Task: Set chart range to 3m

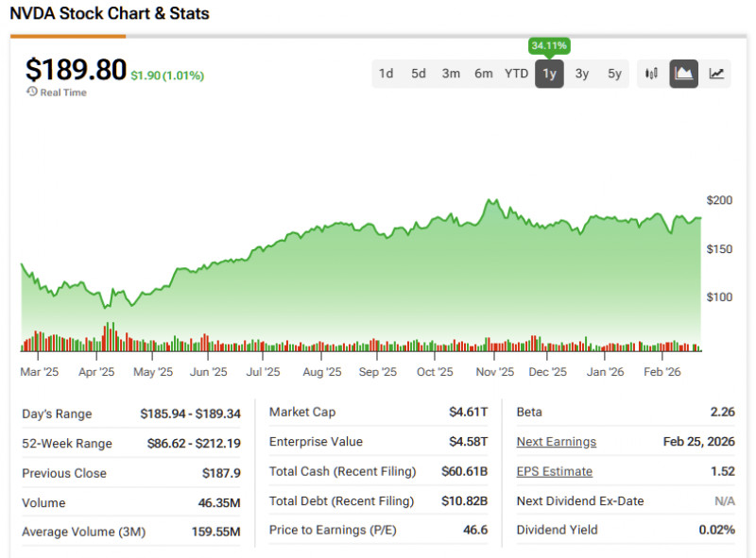Action: 451,74
